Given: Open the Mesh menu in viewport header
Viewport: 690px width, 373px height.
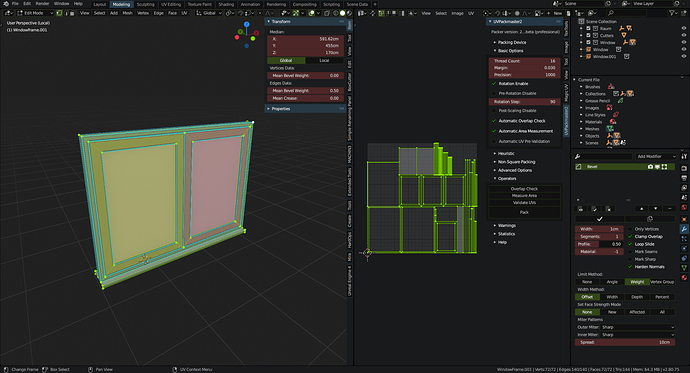Looking at the screenshot, I should (x=127, y=13).
